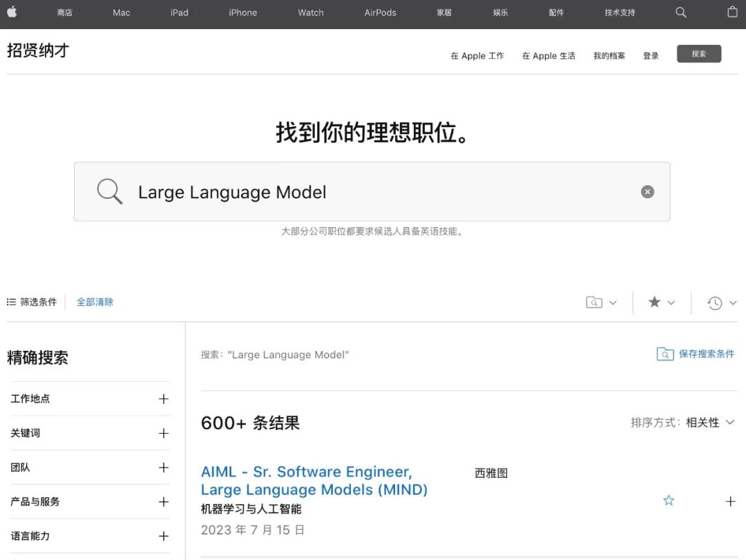Expand the 关键词 filter
Screen dimensions: 746x560
pyautogui.click(x=163, y=433)
